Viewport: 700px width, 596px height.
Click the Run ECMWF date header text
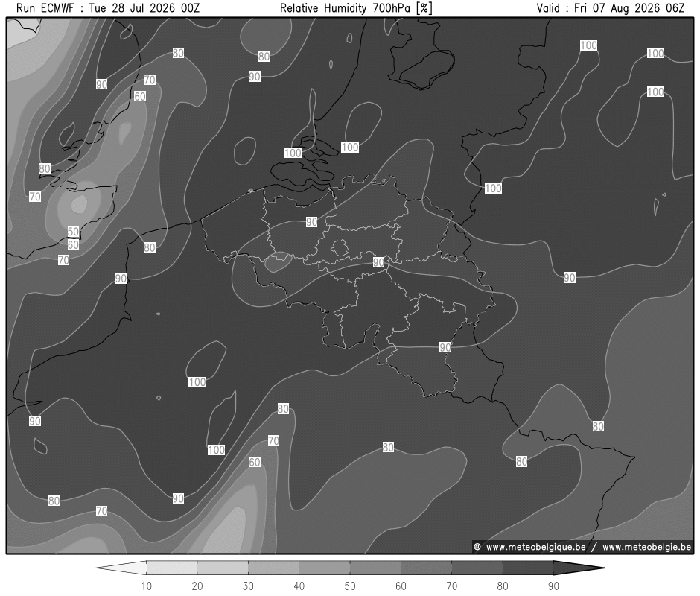point(108,8)
